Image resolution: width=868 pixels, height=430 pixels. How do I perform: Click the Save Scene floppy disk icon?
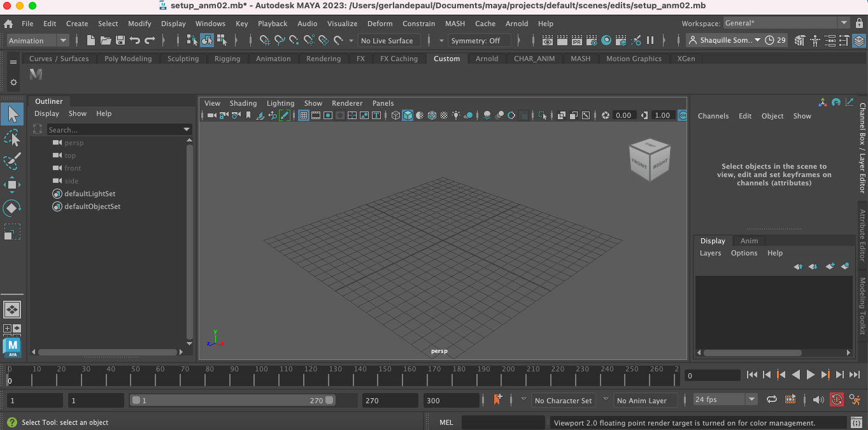(x=120, y=41)
